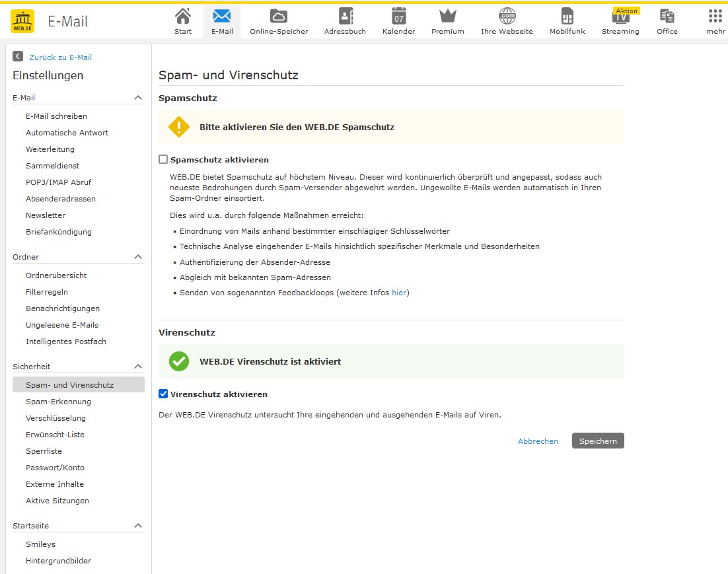
Task: Open the Kalender icon
Action: [399, 17]
